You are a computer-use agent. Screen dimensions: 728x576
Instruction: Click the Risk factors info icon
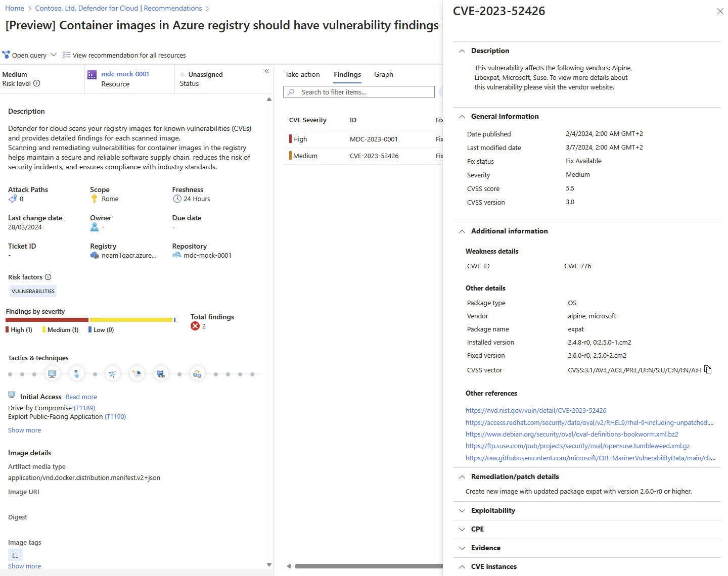click(x=48, y=277)
